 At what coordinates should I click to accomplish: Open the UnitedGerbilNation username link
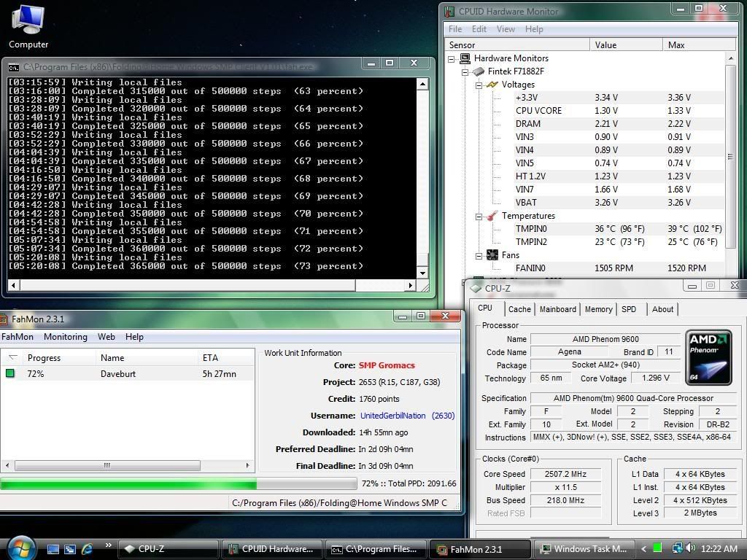392,416
